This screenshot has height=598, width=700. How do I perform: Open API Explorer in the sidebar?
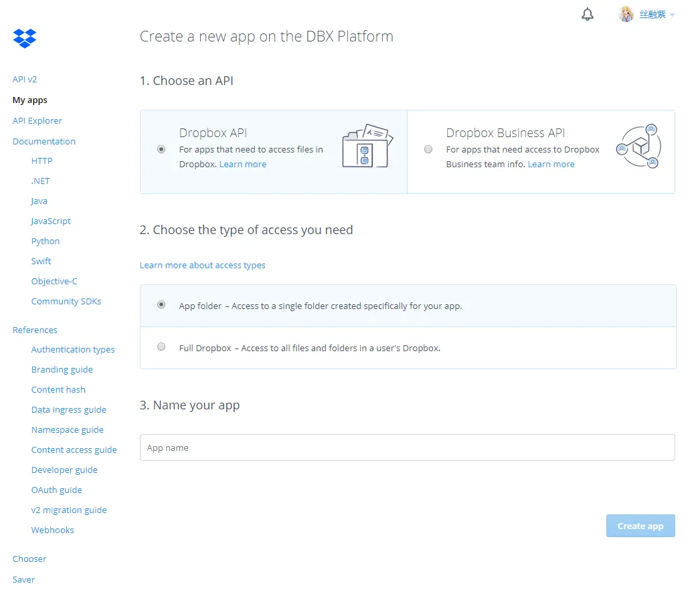37,120
